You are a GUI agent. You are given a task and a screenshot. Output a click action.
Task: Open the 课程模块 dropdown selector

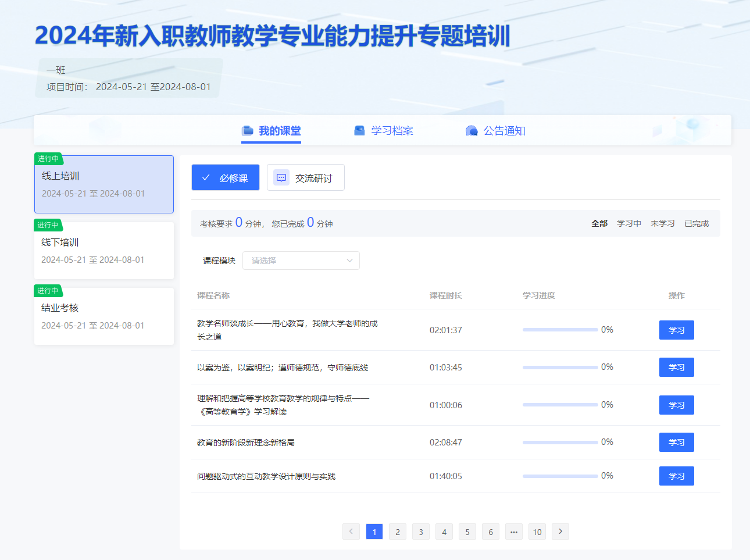(301, 261)
